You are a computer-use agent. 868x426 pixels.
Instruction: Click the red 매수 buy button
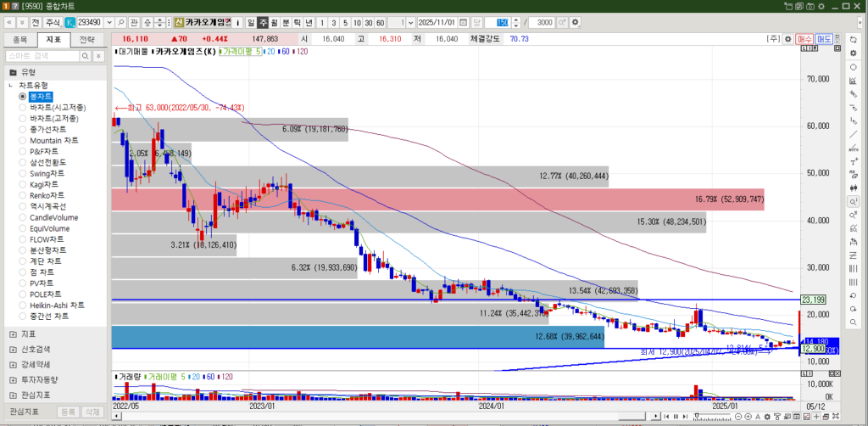805,39
